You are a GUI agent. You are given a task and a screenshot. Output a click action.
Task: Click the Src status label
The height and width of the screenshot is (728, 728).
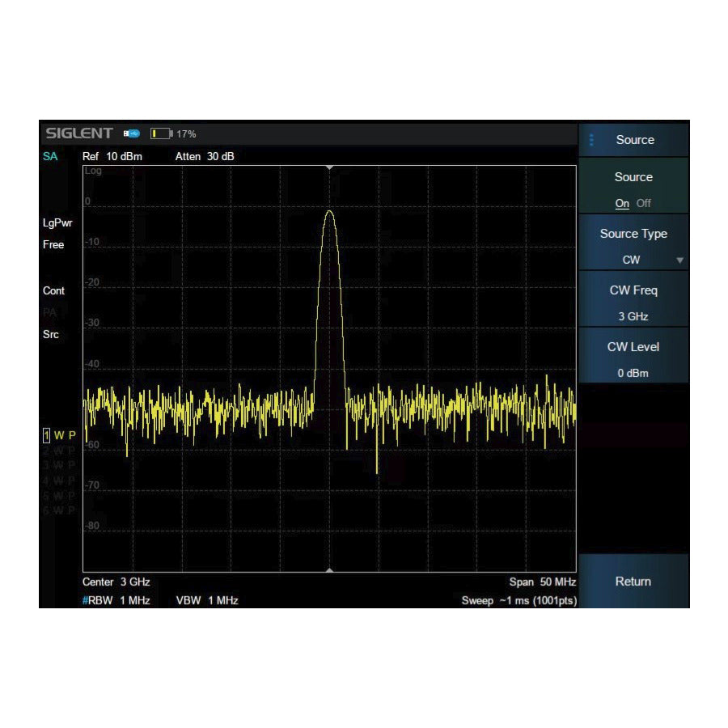point(51,334)
